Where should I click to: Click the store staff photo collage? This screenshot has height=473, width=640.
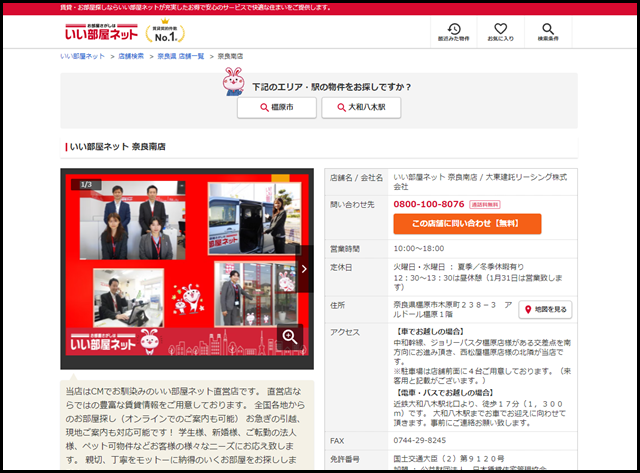187,265
